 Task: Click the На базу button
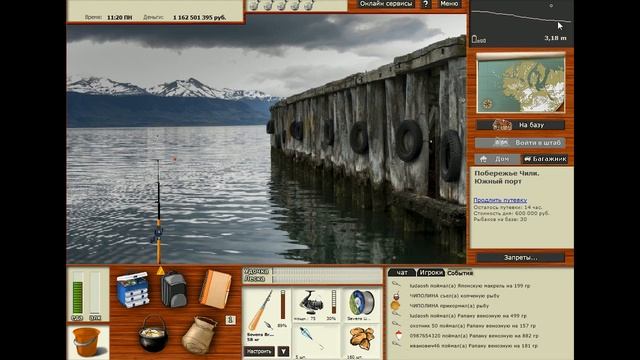(521, 125)
